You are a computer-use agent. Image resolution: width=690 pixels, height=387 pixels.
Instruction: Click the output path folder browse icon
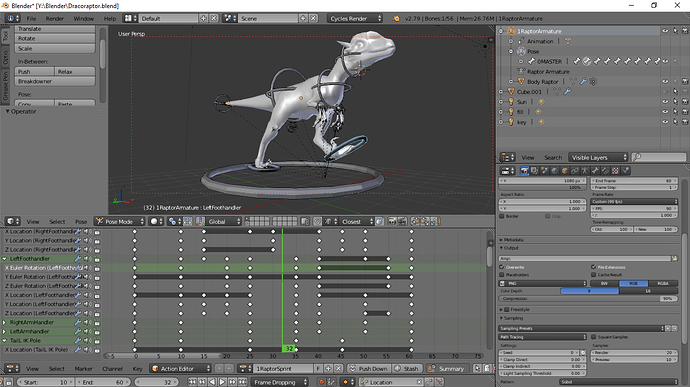[x=674, y=258]
